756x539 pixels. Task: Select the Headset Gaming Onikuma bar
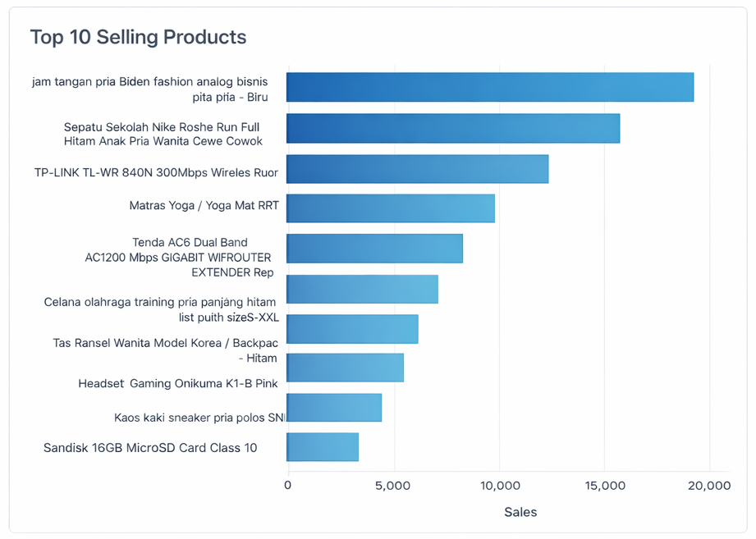pos(346,368)
